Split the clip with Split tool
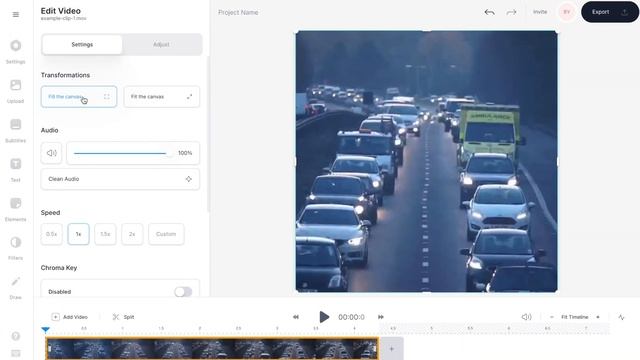This screenshot has height=360, width=640. (123, 317)
